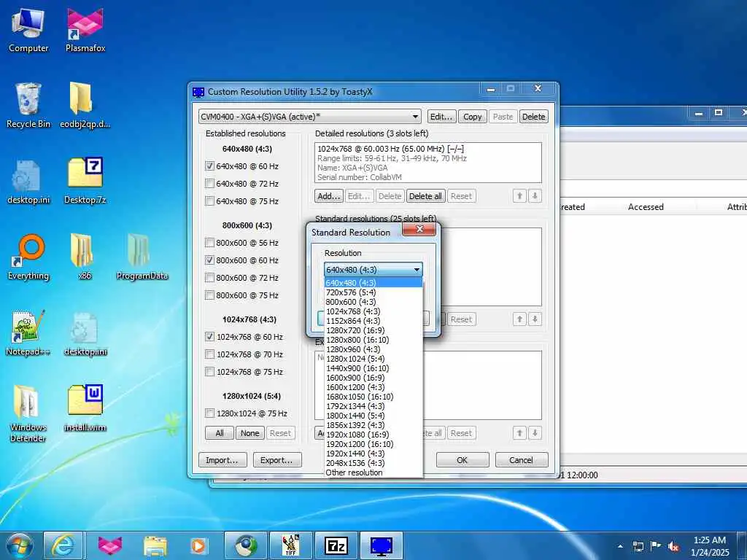Click the None established resolutions button

click(x=249, y=433)
